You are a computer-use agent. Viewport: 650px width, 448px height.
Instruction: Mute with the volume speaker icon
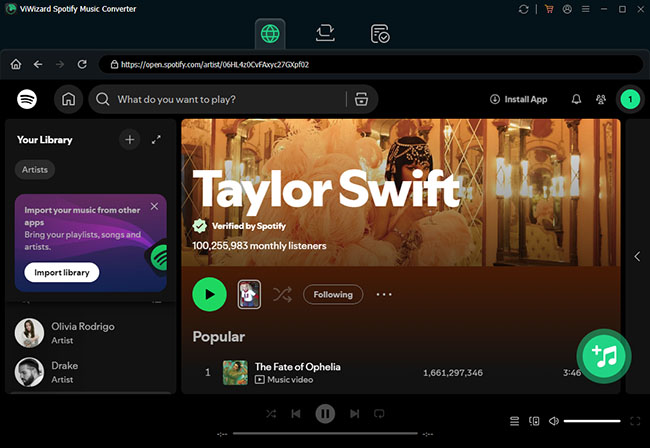coord(554,421)
